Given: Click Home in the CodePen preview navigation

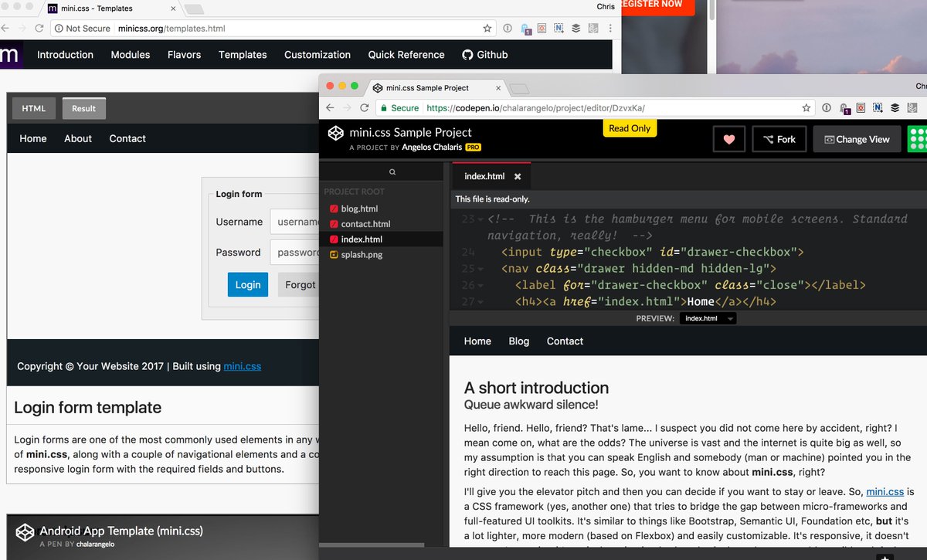Looking at the screenshot, I should [x=477, y=341].
